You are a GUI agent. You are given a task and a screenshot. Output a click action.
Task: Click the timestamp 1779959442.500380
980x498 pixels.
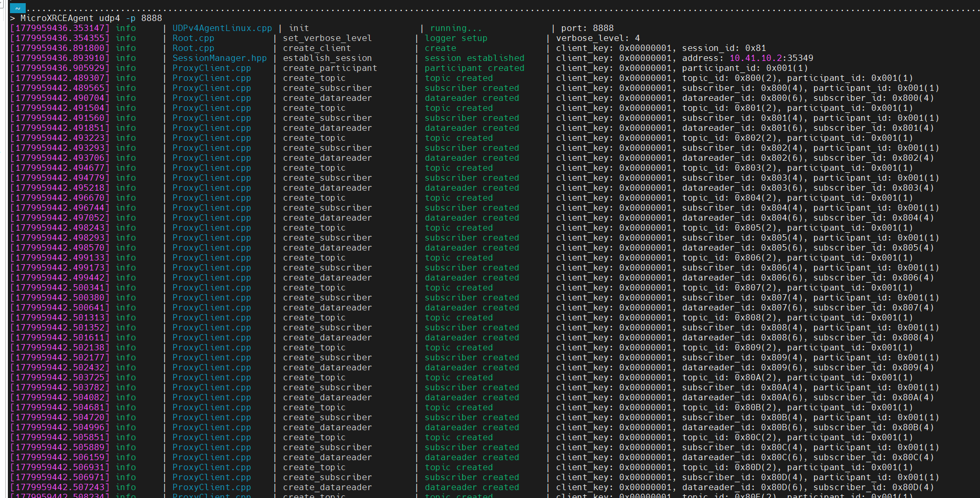click(x=60, y=297)
